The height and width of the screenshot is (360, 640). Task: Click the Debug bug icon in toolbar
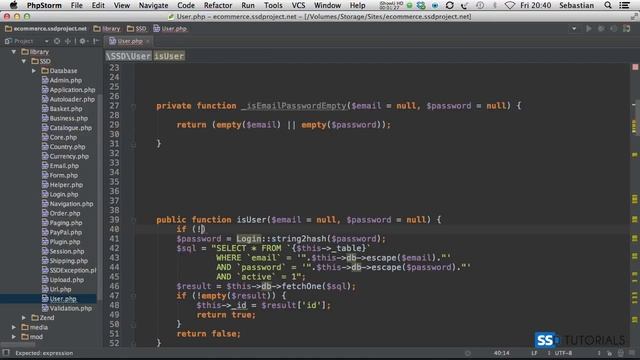pos(601,29)
